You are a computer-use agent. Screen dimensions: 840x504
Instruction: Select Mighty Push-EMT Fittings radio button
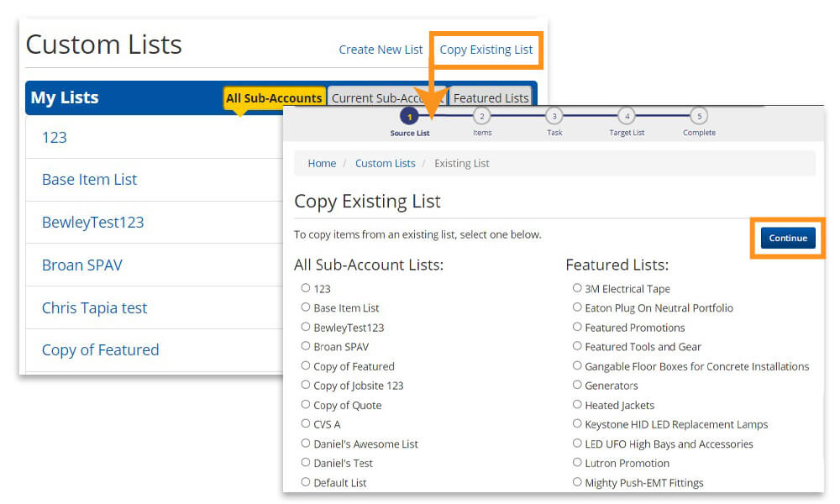pos(577,482)
